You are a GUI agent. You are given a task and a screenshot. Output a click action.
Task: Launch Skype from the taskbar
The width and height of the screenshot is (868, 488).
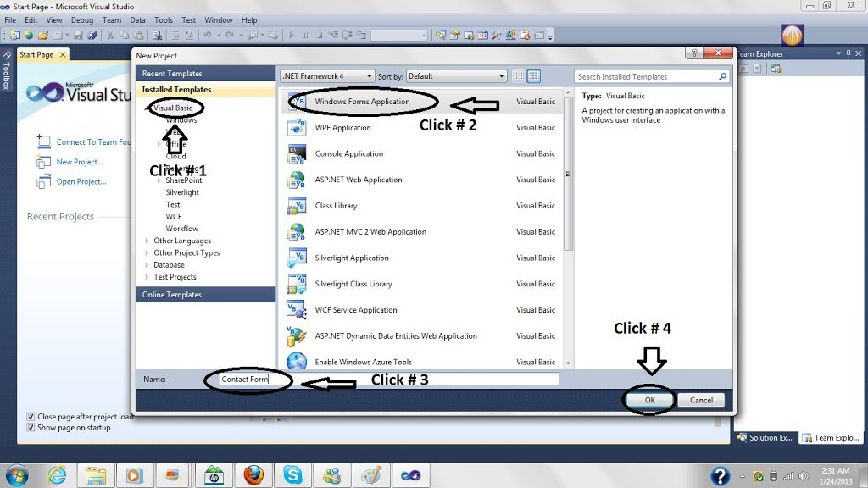pos(292,474)
